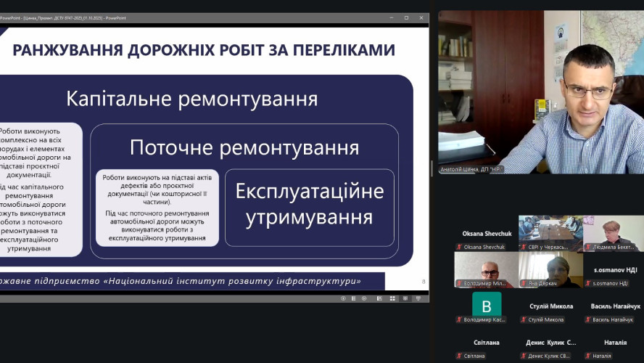Click the green B avatar tile
The width and height of the screenshot is (644, 363).
click(487, 303)
